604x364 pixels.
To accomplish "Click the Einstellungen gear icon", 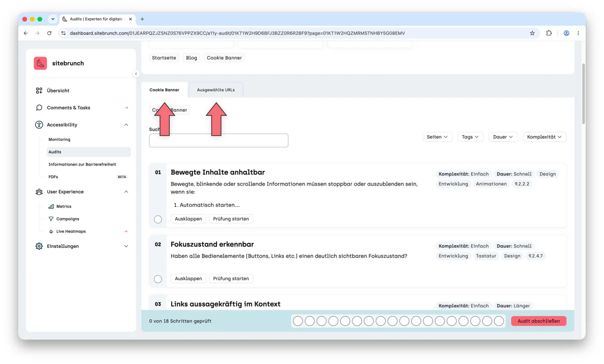I will pos(39,246).
